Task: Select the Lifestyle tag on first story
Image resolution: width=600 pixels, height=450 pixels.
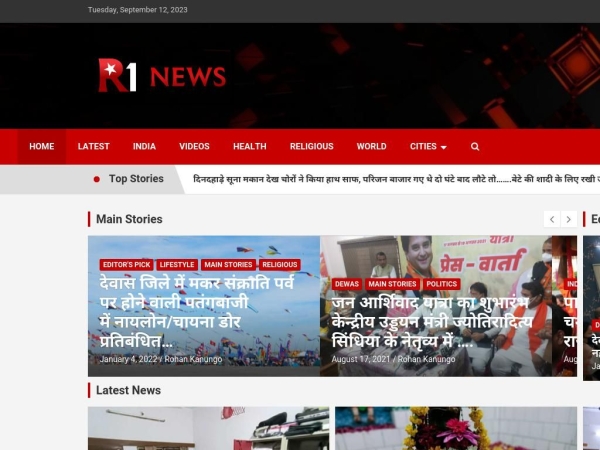Action: click(x=177, y=265)
